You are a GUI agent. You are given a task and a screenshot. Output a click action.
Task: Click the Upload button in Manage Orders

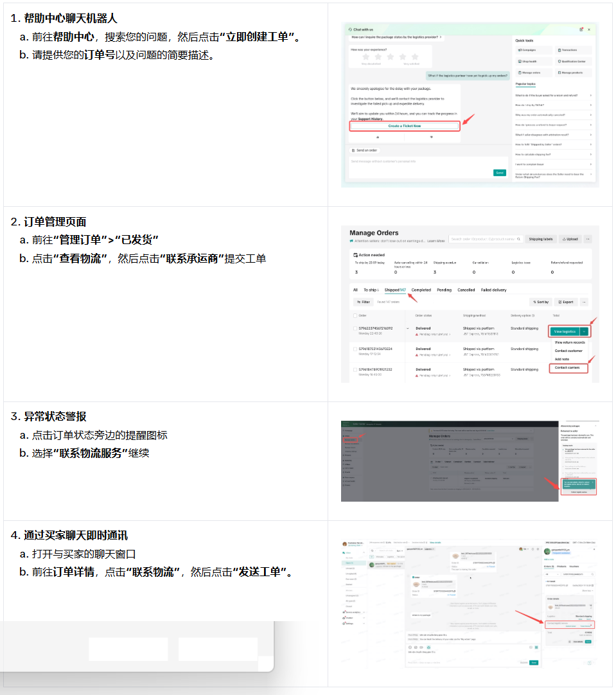(570, 239)
